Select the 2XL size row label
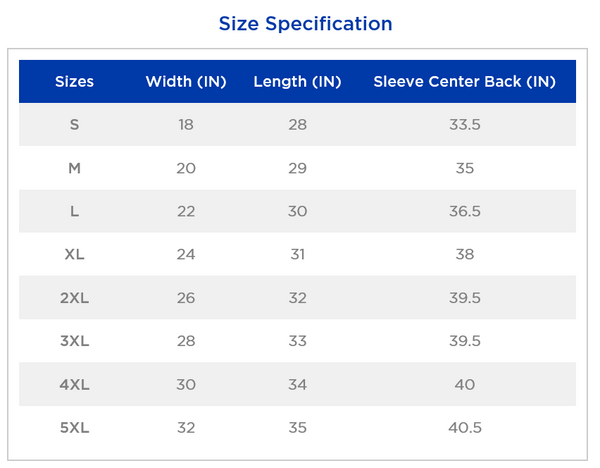The width and height of the screenshot is (600, 468). [x=74, y=298]
